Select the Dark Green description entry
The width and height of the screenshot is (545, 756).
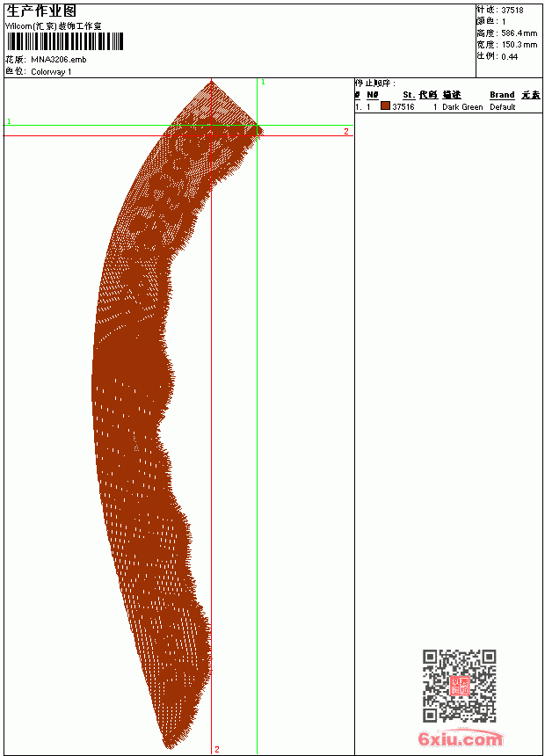click(x=462, y=107)
